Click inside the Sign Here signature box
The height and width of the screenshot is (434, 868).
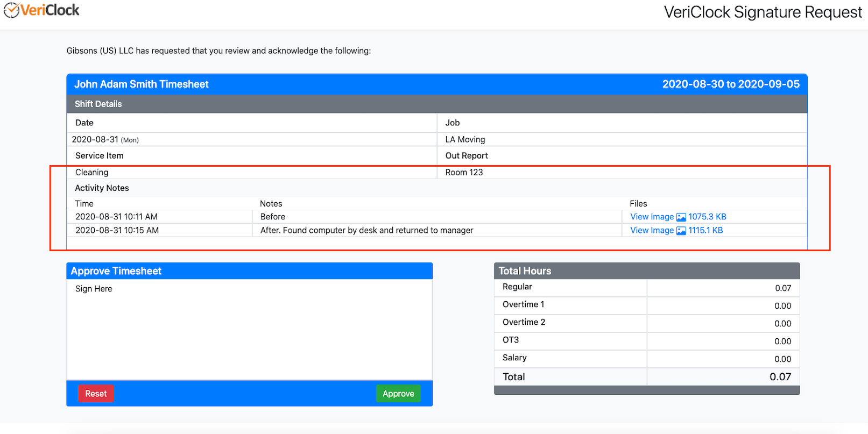[x=249, y=333]
